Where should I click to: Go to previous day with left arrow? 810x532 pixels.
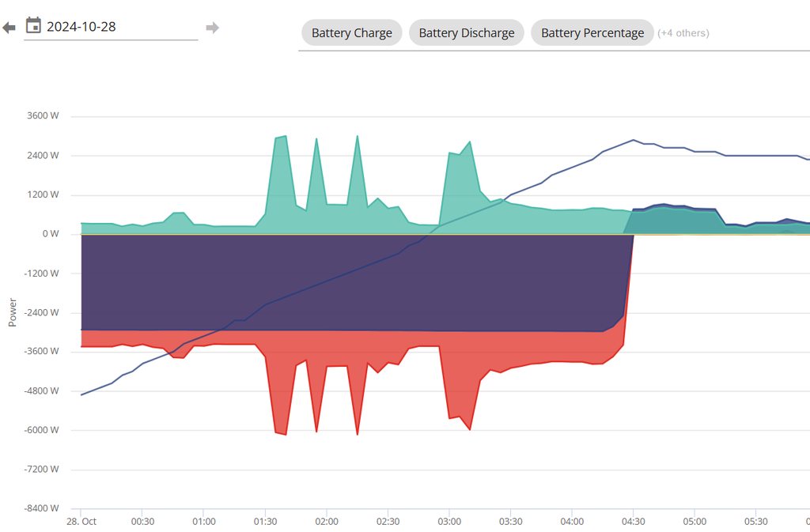pyautogui.click(x=9, y=28)
